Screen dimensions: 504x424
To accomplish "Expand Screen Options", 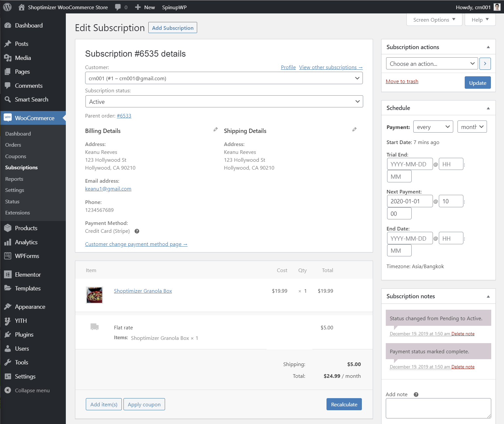I will [x=434, y=20].
